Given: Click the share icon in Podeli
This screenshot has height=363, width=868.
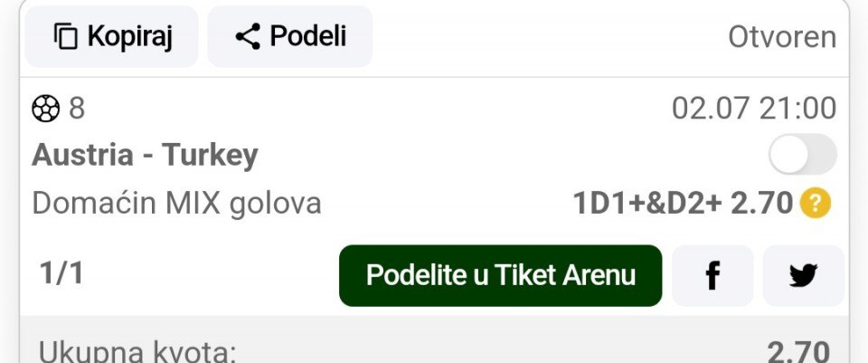Looking at the screenshot, I should point(248,37).
